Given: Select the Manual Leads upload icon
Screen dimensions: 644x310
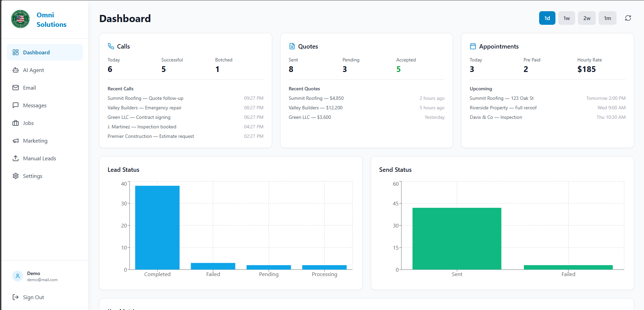Looking at the screenshot, I should pos(16,158).
